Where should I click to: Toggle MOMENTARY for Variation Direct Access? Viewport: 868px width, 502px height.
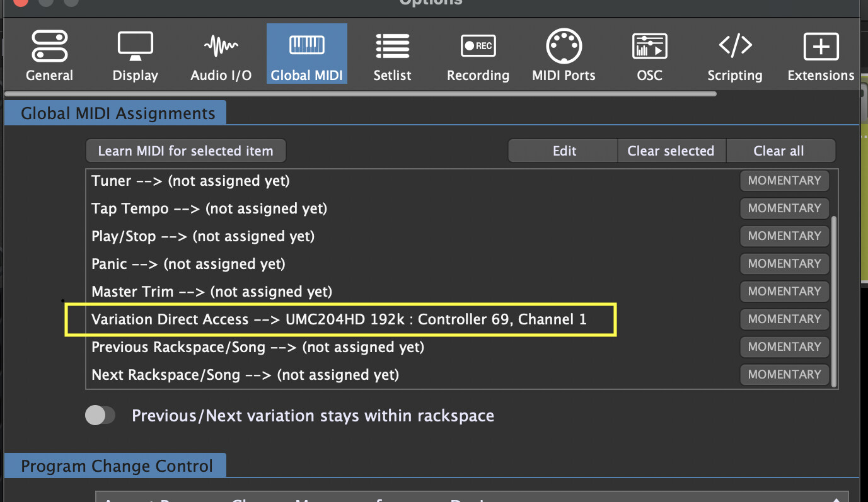pyautogui.click(x=784, y=319)
